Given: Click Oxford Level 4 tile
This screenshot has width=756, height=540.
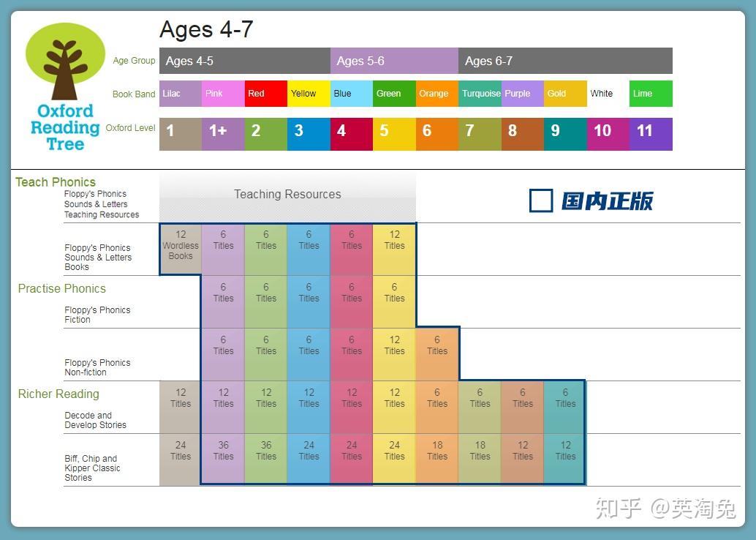Looking at the screenshot, I should click(x=351, y=131).
